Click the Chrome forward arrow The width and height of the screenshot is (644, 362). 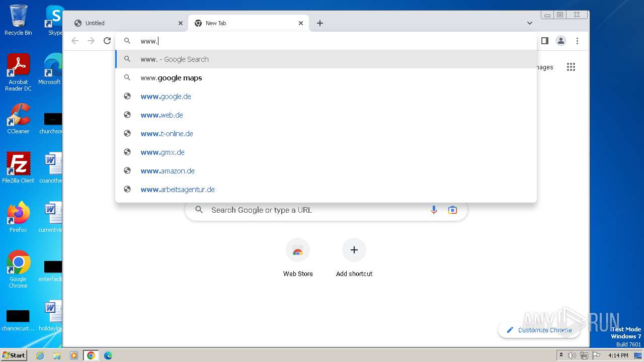click(91, 41)
